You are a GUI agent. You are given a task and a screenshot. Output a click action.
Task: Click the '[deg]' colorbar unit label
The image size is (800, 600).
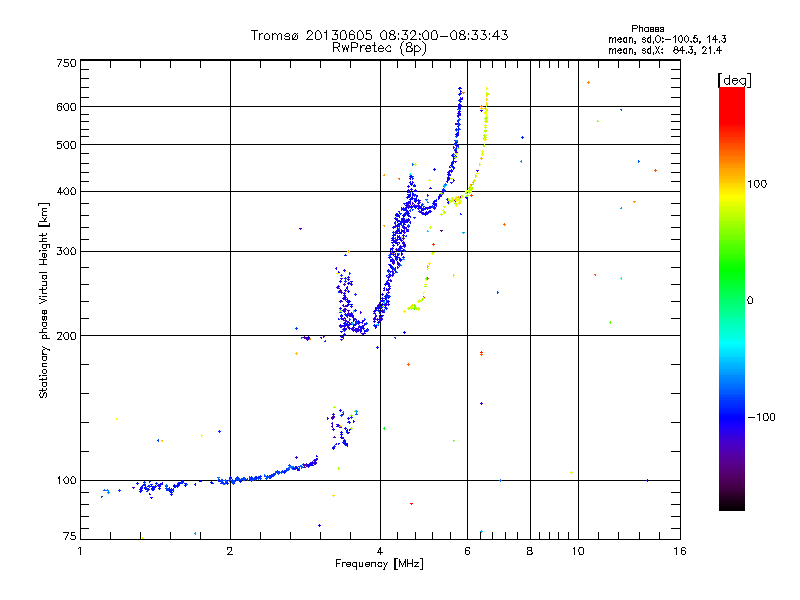[734, 80]
